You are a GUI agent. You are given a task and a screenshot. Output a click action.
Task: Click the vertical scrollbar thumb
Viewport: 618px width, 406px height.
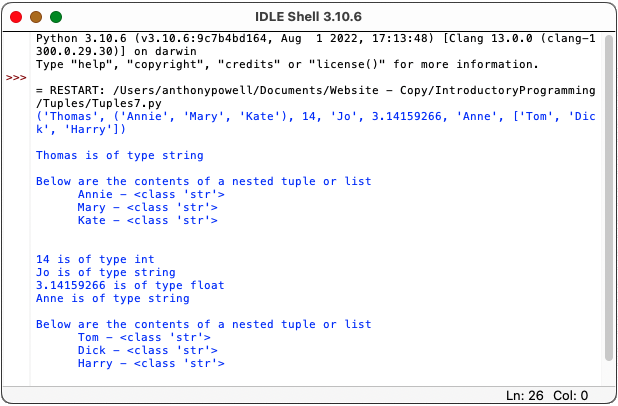point(609,197)
